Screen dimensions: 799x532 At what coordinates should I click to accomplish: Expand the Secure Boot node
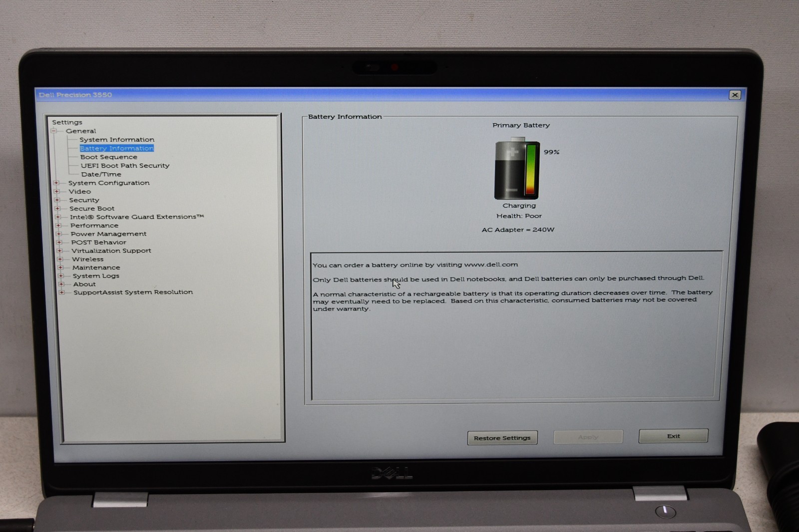(57, 208)
